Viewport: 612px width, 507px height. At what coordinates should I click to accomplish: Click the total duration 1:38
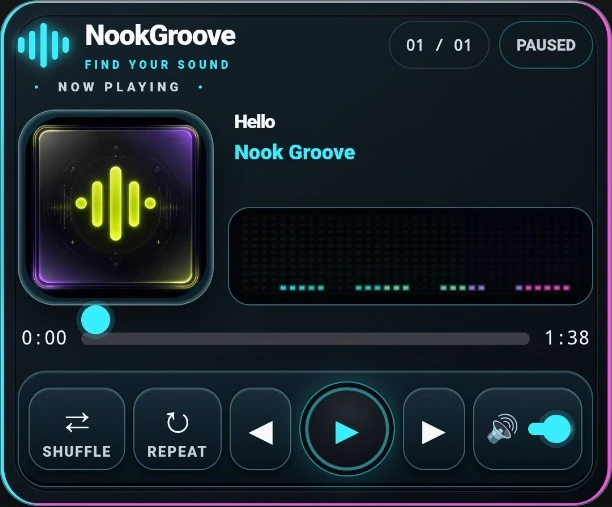(567, 338)
